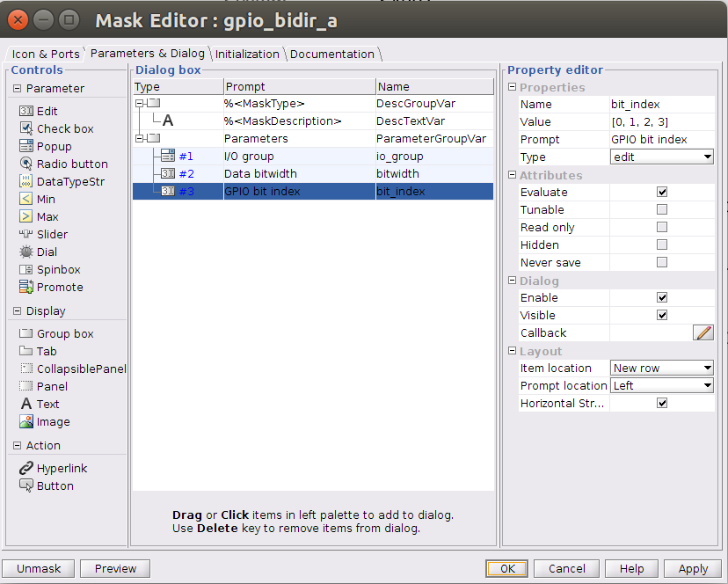Collapse the Parameter controls section
The image size is (728, 584).
(17, 88)
